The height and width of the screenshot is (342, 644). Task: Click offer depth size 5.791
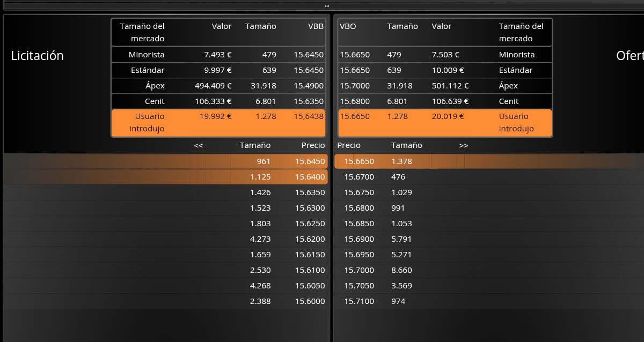pos(401,239)
